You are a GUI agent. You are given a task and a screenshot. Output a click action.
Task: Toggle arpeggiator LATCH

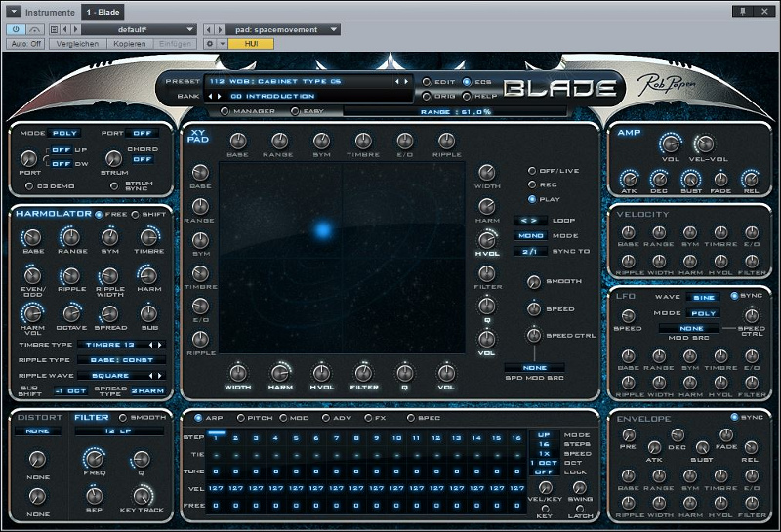pyautogui.click(x=580, y=509)
